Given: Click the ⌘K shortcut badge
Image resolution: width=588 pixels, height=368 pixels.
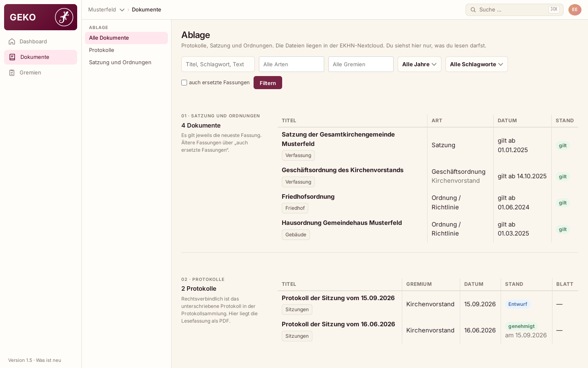Looking at the screenshot, I should [554, 9].
